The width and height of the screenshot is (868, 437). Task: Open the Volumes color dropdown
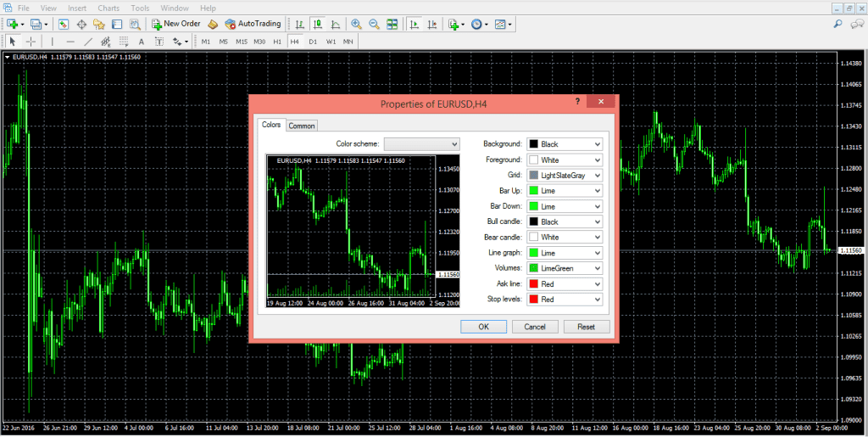(565, 268)
